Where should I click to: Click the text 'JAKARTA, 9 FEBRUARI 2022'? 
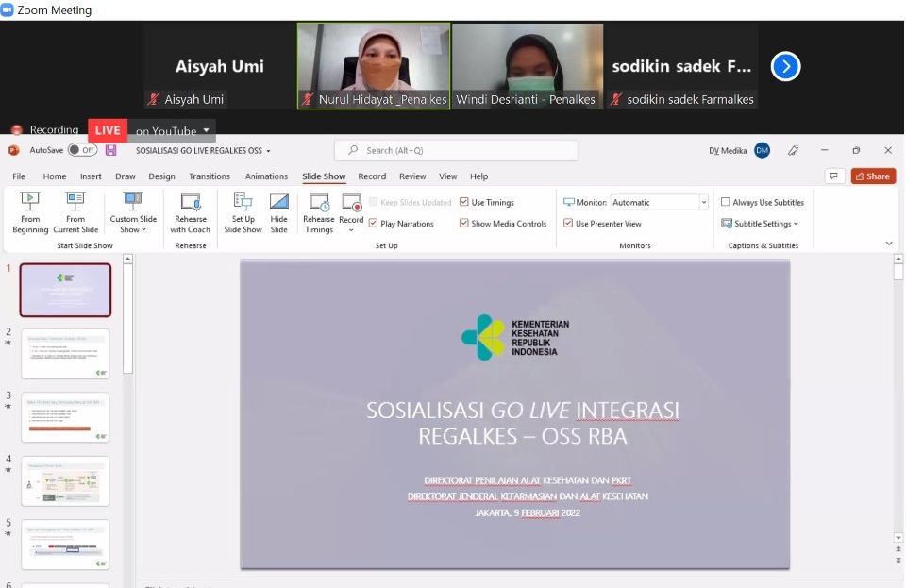[528, 512]
